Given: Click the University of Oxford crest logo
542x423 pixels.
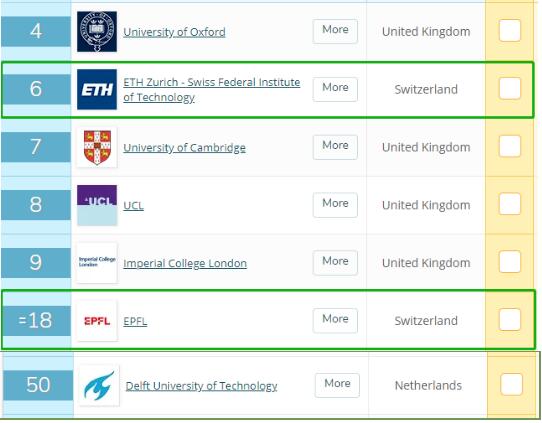Looking at the screenshot, I should [x=97, y=31].
